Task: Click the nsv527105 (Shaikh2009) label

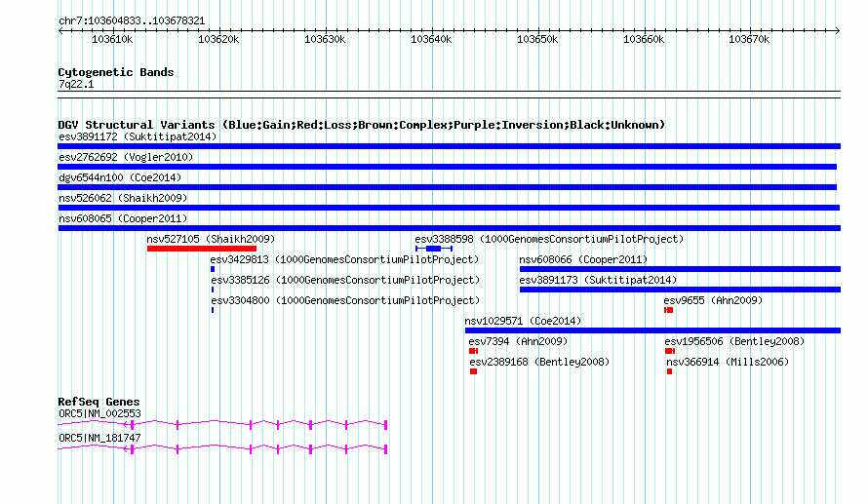Action: click(211, 239)
